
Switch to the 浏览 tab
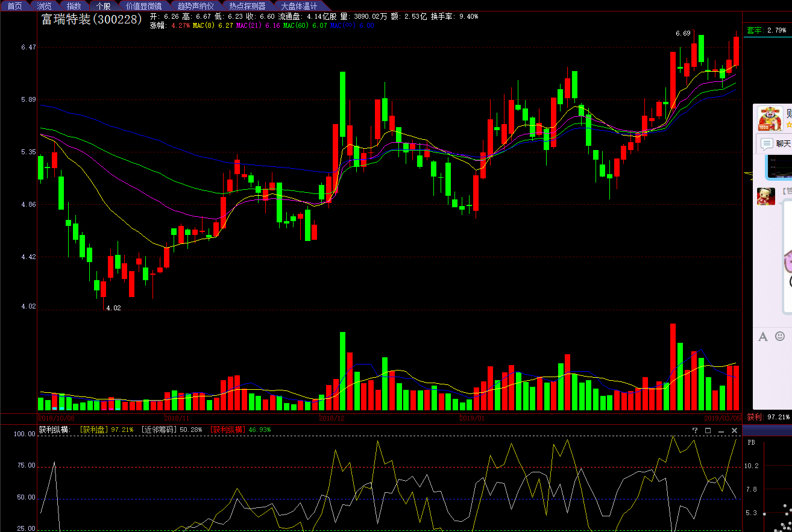[44, 5]
